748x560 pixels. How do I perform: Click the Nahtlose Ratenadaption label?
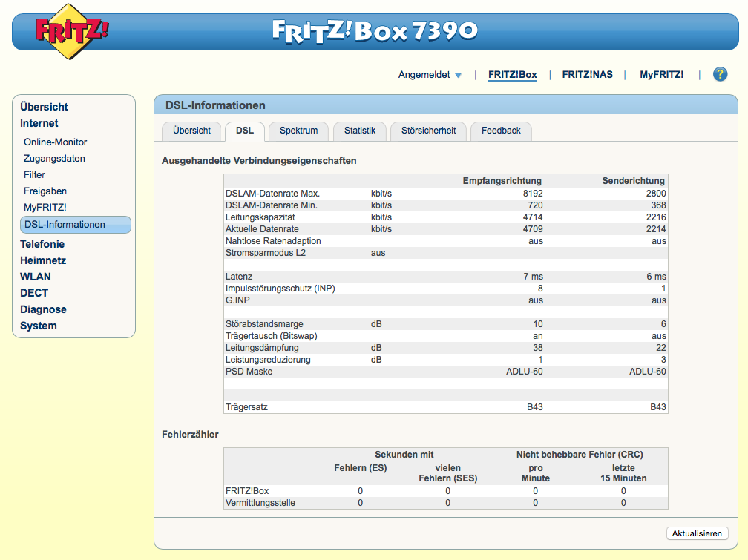[273, 241]
